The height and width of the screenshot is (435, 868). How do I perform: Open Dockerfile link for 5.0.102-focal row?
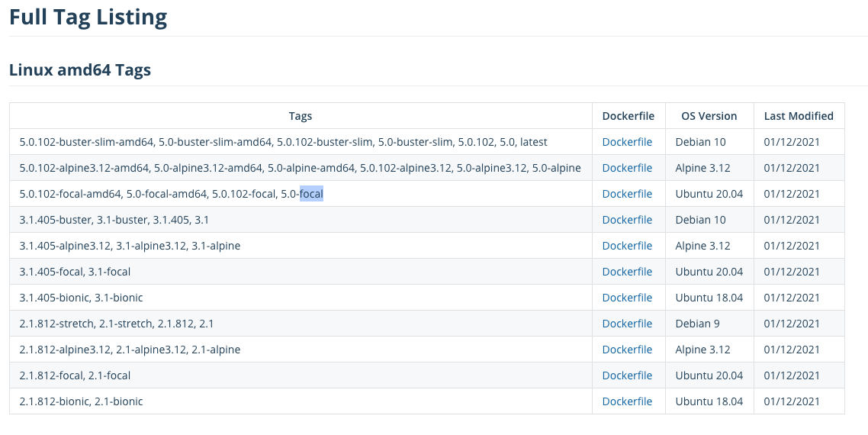click(627, 194)
